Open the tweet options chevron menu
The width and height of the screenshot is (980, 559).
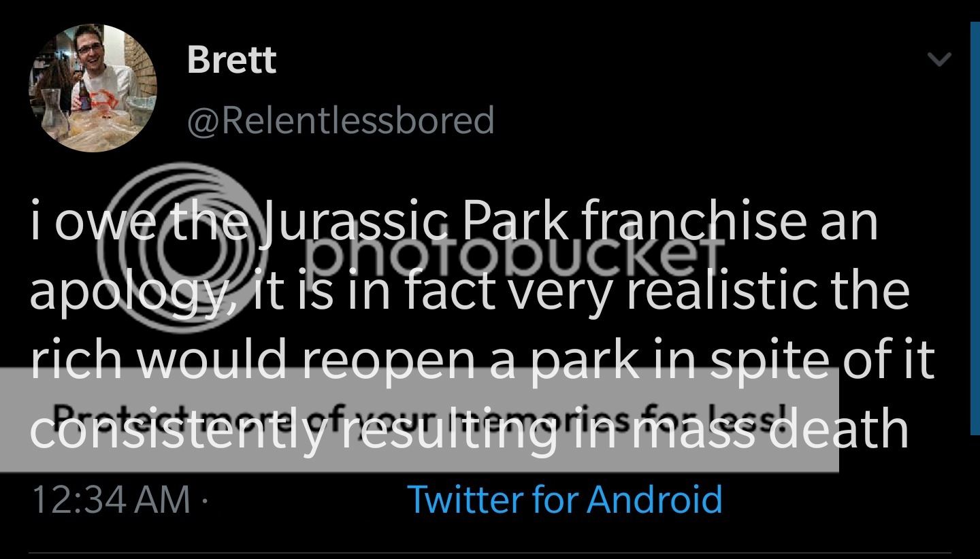[939, 61]
